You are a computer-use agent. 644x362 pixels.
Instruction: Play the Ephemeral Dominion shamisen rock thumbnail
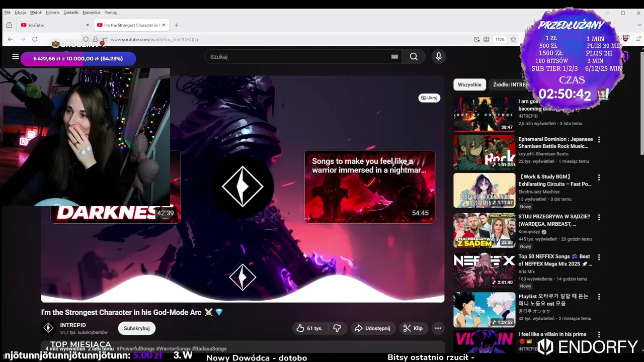click(x=485, y=152)
